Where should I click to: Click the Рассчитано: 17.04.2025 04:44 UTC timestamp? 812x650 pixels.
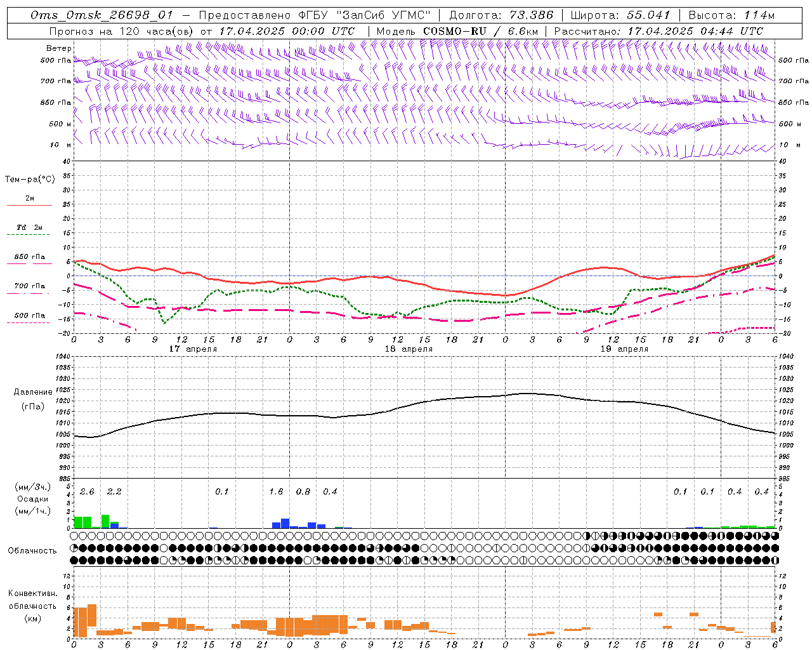tap(658, 31)
